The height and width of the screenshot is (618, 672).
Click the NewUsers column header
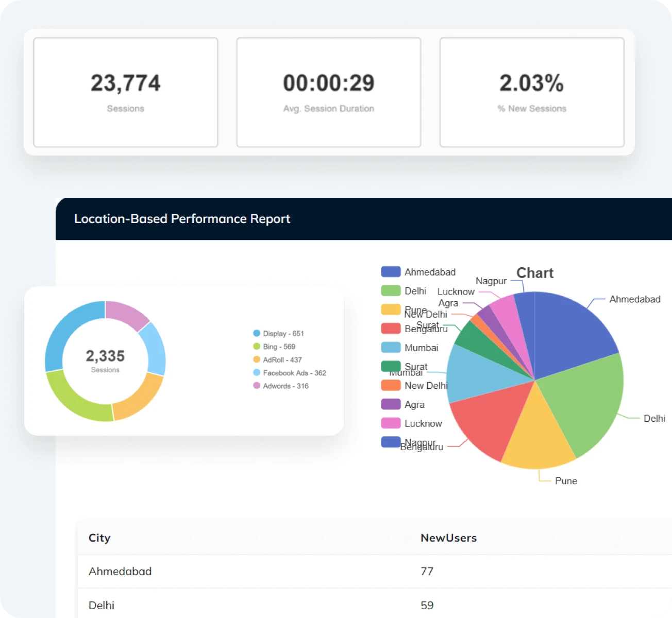(x=448, y=538)
